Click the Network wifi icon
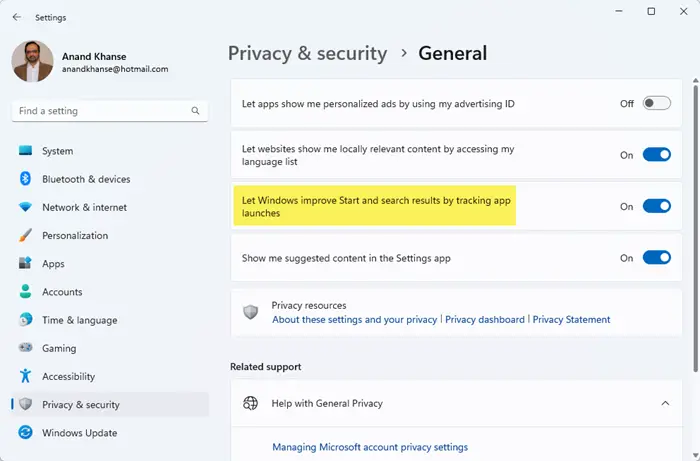Image resolution: width=700 pixels, height=461 pixels. (25, 207)
